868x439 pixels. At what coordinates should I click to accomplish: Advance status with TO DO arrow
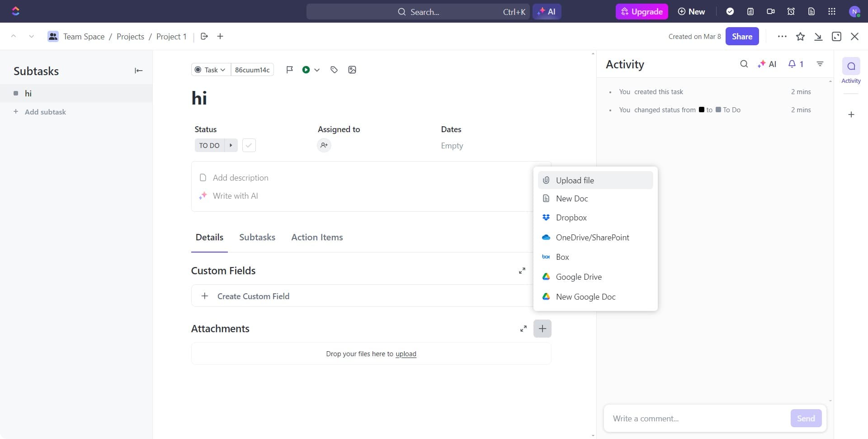pos(231,145)
